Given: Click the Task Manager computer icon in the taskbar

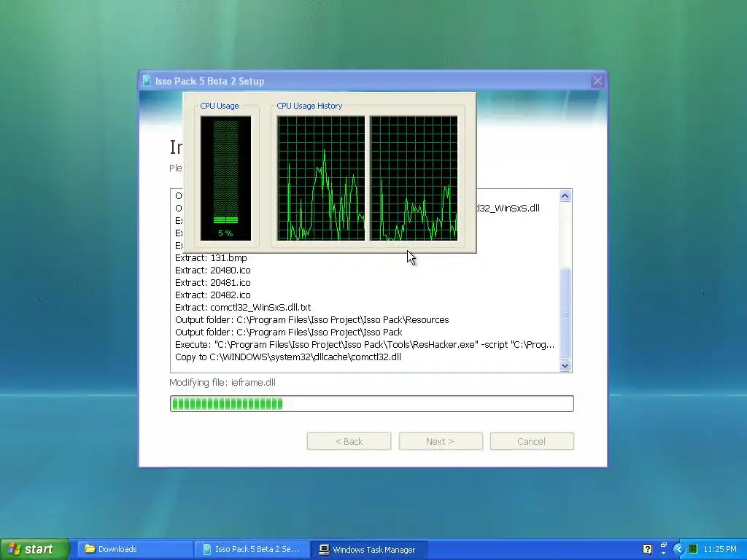Looking at the screenshot, I should click(324, 549).
